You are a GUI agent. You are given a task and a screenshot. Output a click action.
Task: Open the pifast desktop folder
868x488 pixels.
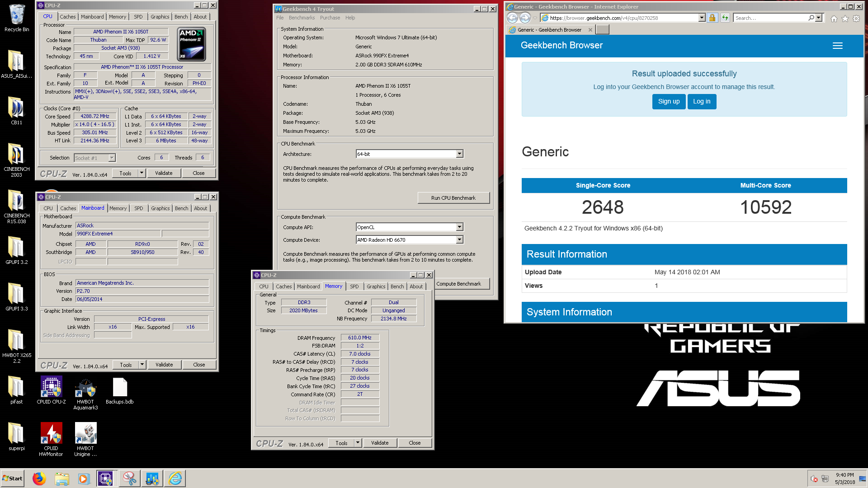pos(17,390)
